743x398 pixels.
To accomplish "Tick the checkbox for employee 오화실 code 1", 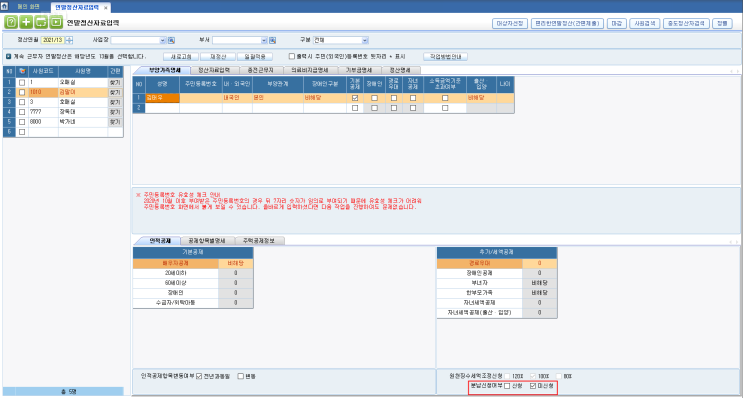I will pos(22,82).
